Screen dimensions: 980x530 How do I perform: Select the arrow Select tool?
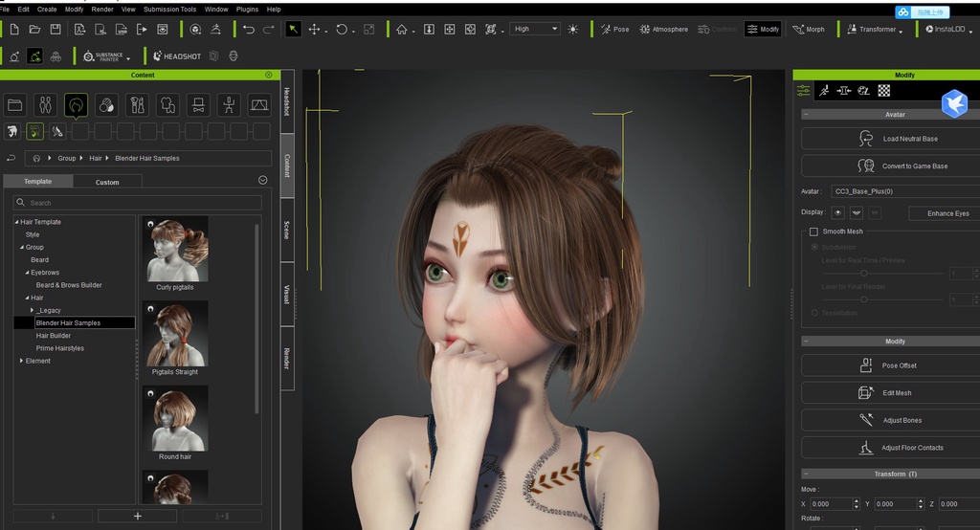[x=293, y=30]
